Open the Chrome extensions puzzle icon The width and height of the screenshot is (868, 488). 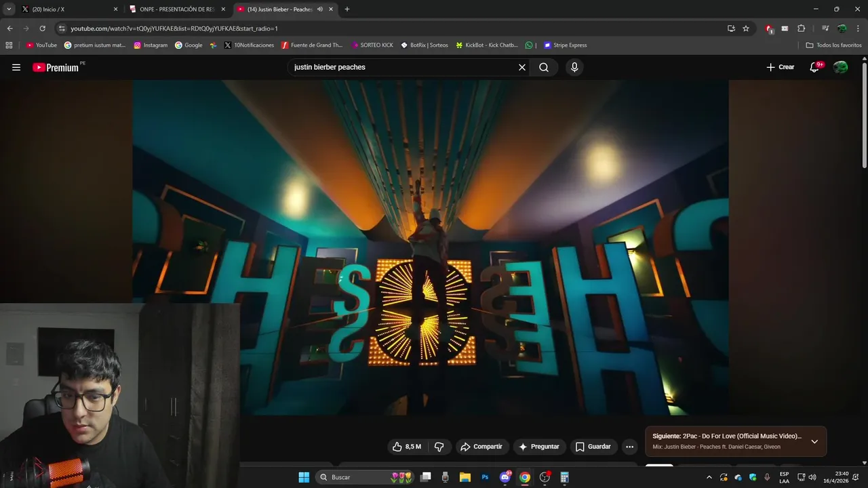[x=801, y=28]
